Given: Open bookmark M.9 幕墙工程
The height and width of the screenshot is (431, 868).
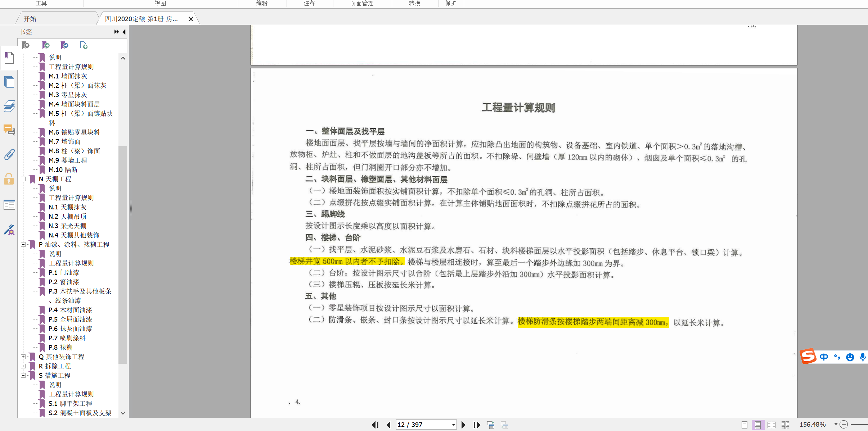Looking at the screenshot, I should [68, 160].
